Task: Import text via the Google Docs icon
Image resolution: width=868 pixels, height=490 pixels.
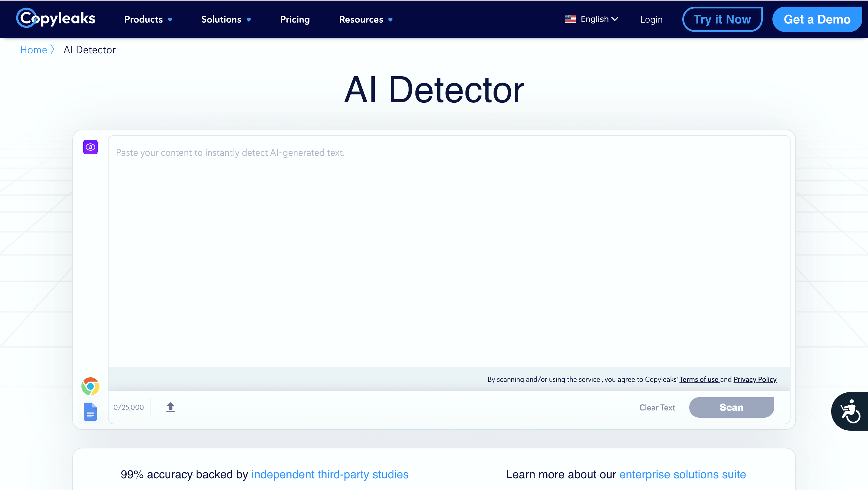Action: [90, 412]
